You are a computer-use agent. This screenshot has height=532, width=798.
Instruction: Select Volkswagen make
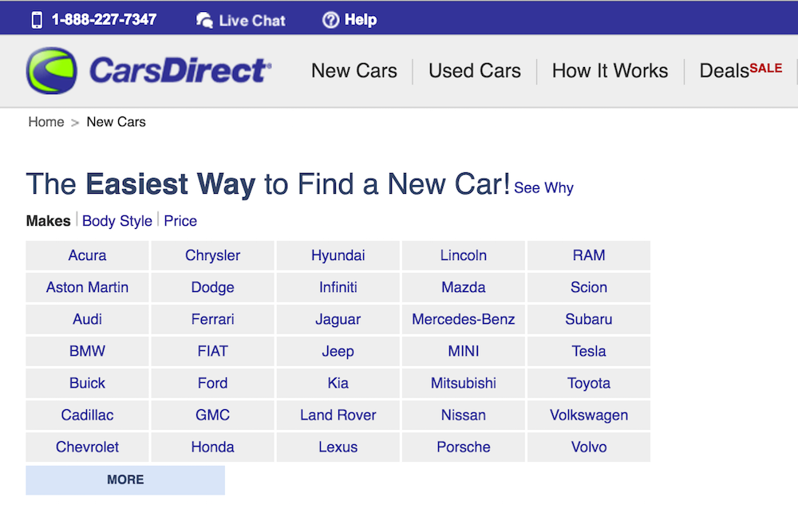[x=589, y=415]
